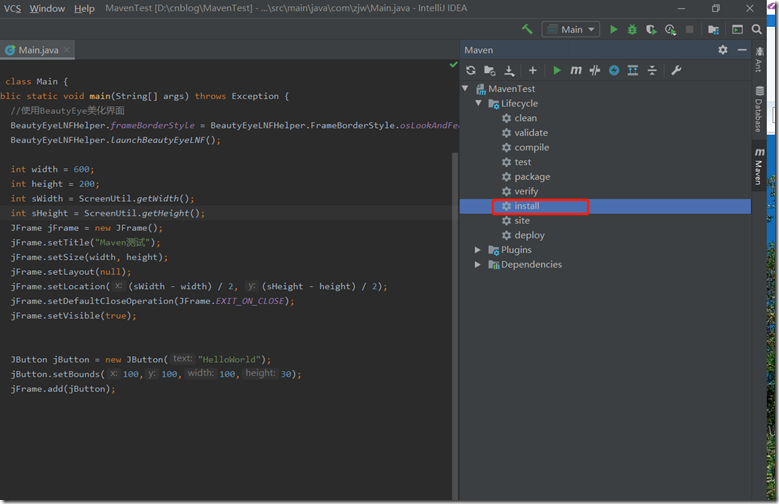Open Project Structure icon
779x504 pixels.
pyautogui.click(x=713, y=30)
